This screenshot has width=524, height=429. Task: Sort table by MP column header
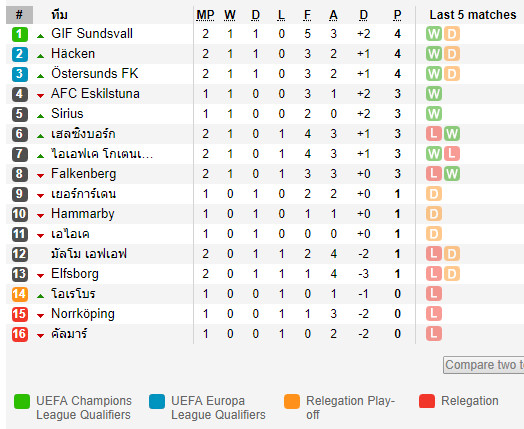pyautogui.click(x=205, y=15)
